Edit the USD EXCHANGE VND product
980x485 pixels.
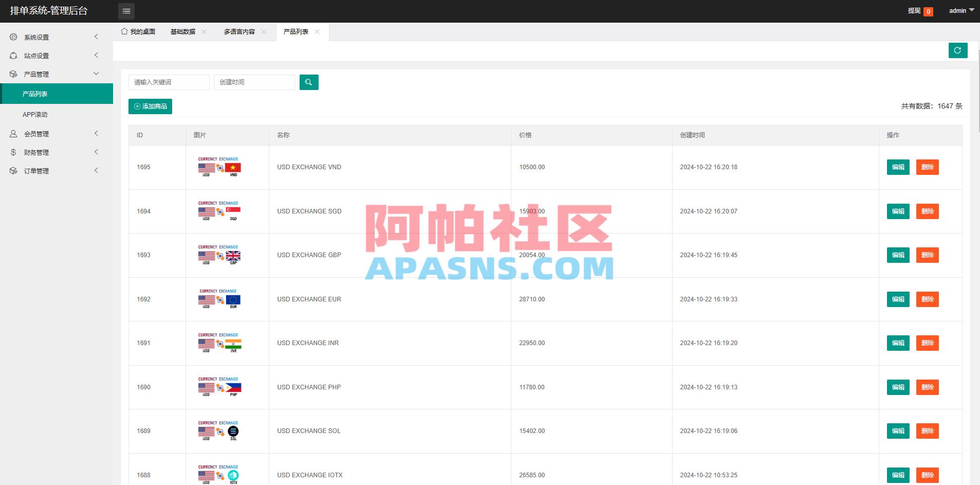click(x=897, y=167)
